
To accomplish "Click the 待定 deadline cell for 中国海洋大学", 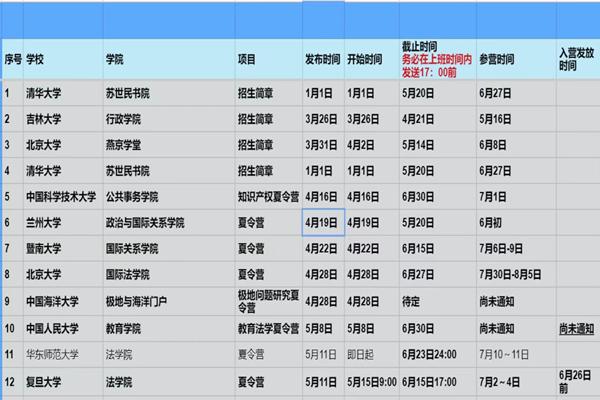I will coord(411,300).
